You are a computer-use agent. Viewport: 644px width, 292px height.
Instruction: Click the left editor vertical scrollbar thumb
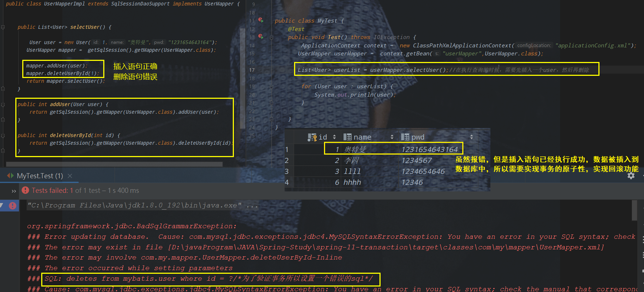[x=243, y=78]
